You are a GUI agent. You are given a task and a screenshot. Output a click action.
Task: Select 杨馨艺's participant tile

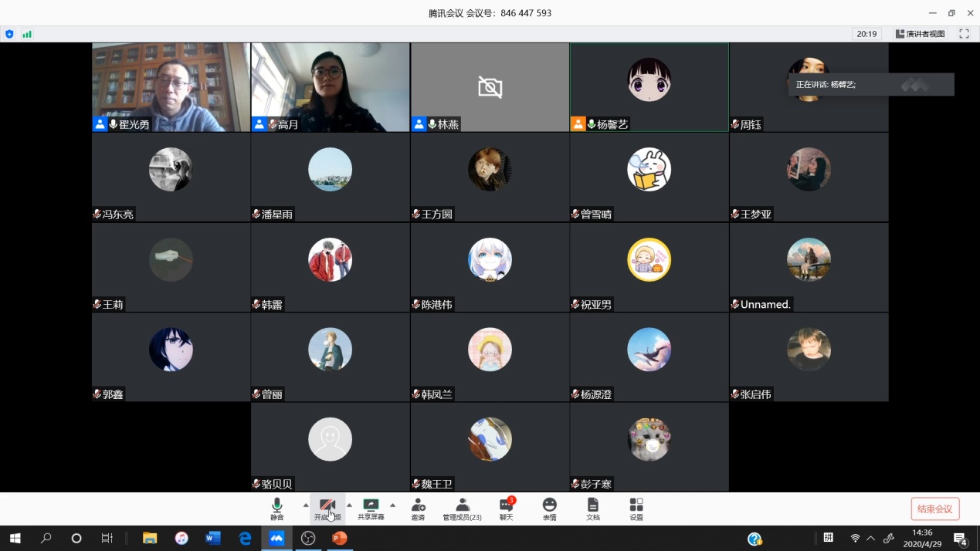click(649, 86)
